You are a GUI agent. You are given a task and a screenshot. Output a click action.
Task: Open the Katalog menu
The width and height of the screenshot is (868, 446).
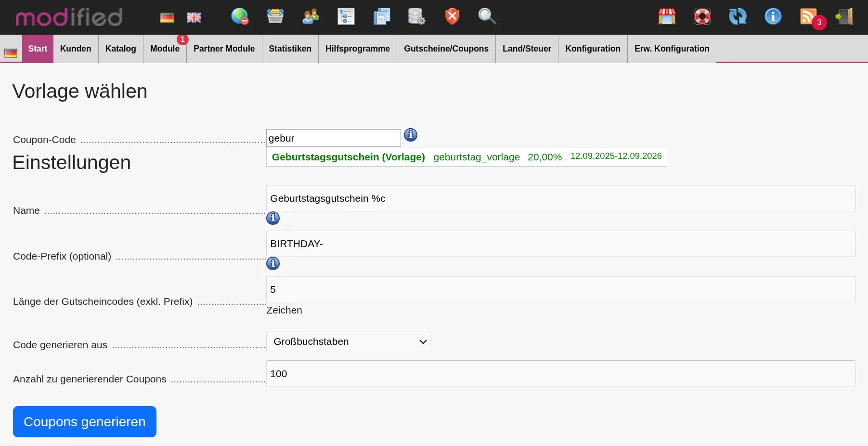coord(120,49)
